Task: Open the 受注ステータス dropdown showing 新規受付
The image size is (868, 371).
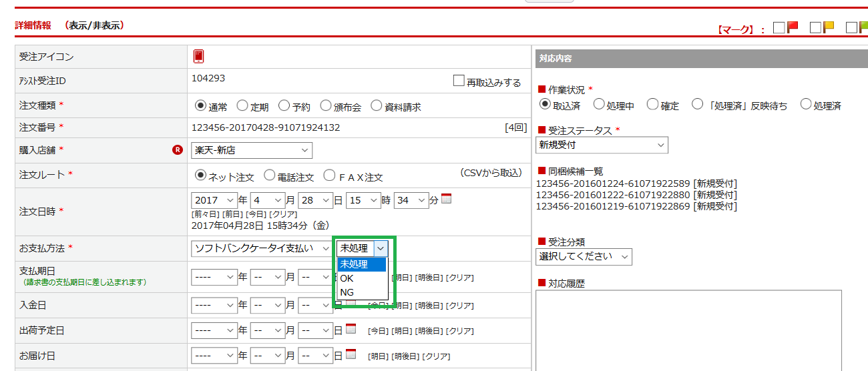Action: pyautogui.click(x=602, y=145)
